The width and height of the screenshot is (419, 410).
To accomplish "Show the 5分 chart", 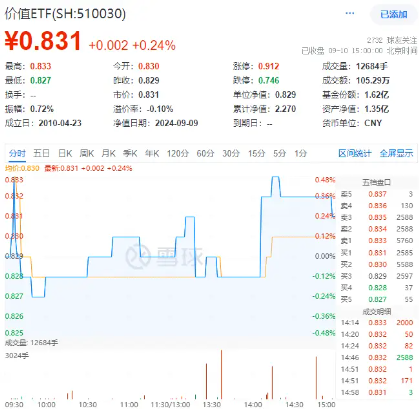I will tap(280, 153).
